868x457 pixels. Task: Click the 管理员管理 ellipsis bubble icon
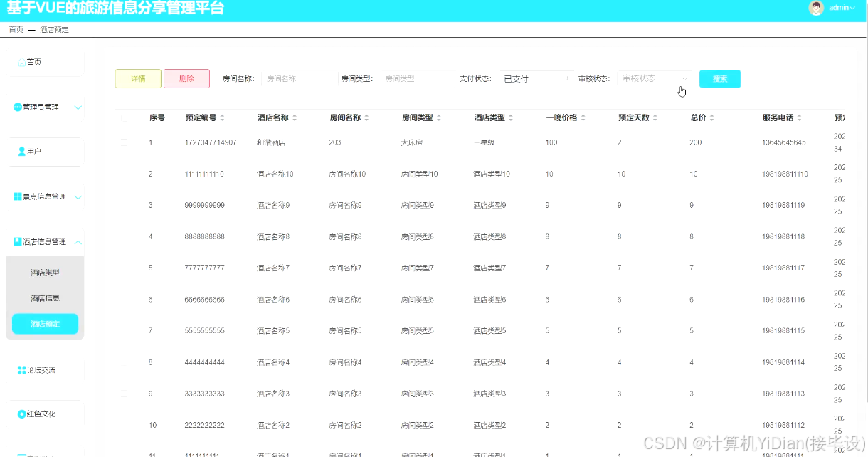[18, 107]
